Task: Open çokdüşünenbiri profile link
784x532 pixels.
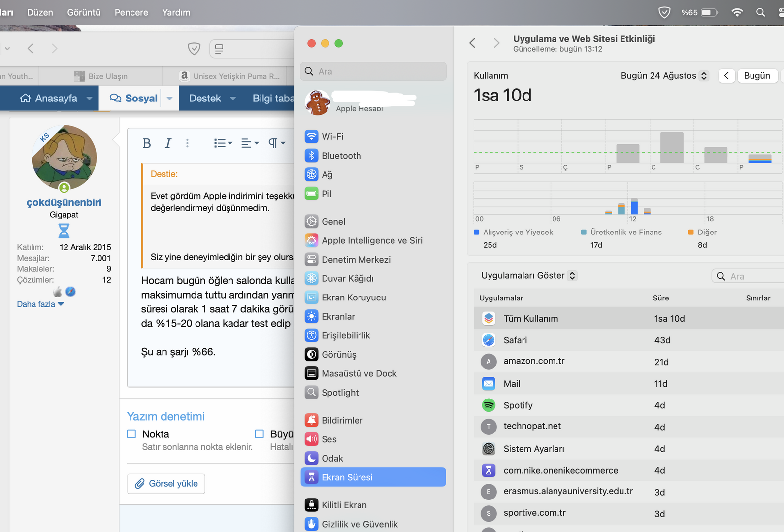Action: point(64,202)
